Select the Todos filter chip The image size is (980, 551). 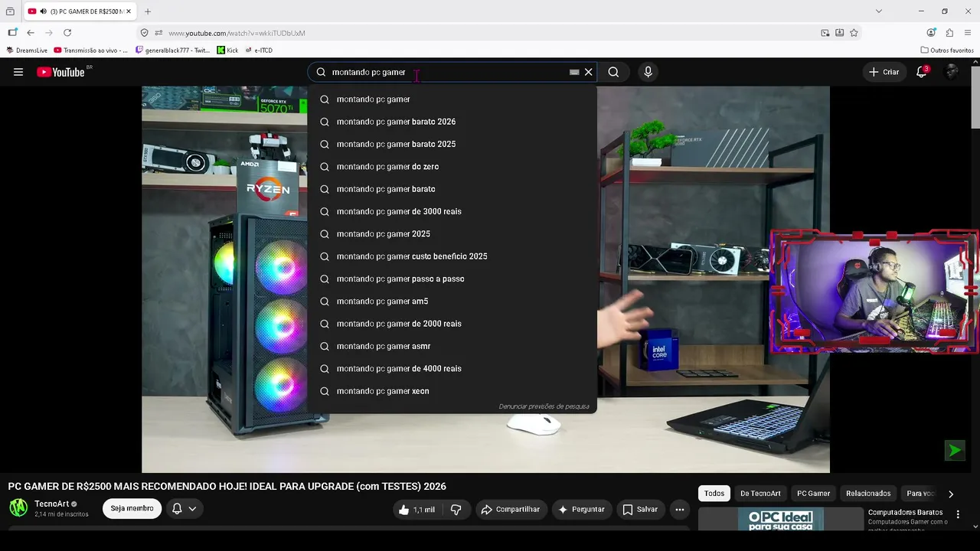coord(714,494)
